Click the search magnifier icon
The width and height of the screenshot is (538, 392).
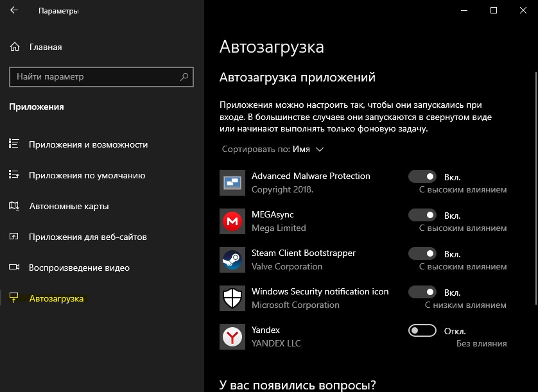pos(184,76)
